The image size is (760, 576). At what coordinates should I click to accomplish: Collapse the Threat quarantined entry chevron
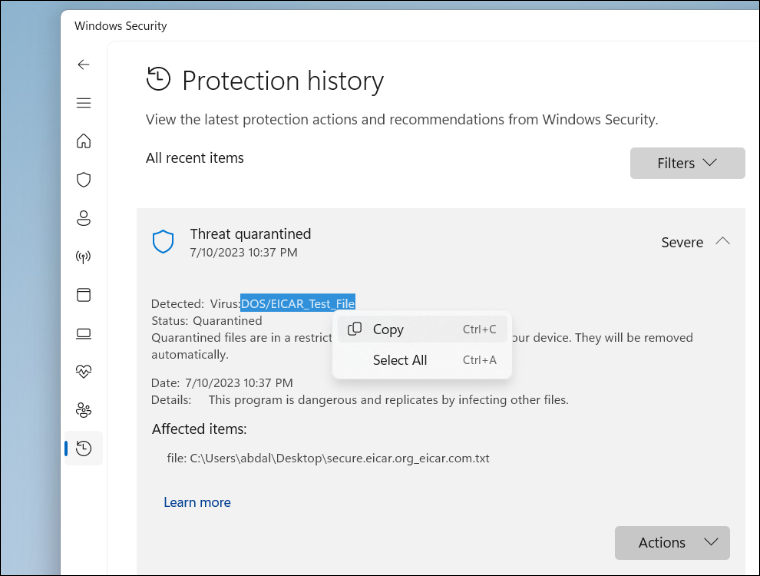pyautogui.click(x=723, y=242)
